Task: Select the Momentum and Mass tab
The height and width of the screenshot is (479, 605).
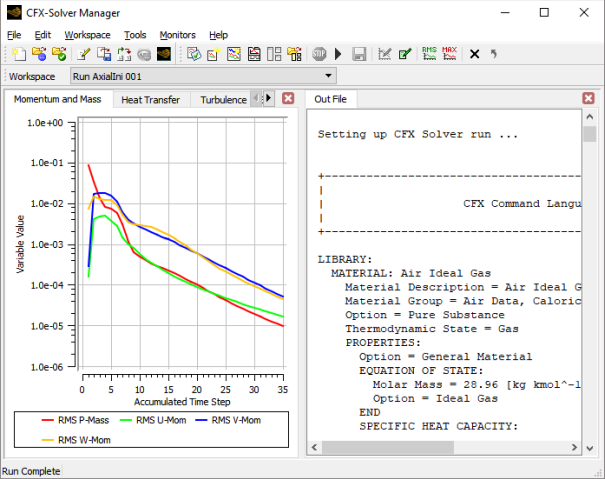Action: tap(58, 99)
